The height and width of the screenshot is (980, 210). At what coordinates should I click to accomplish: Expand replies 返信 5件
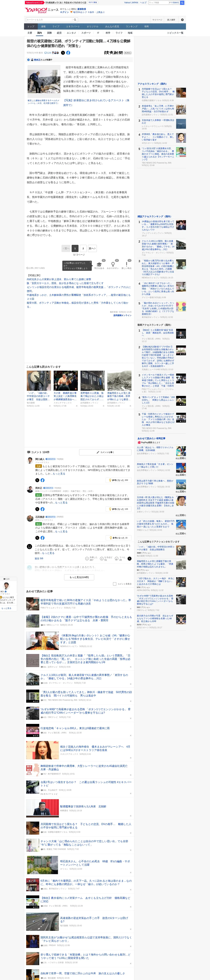click(39, 558)
